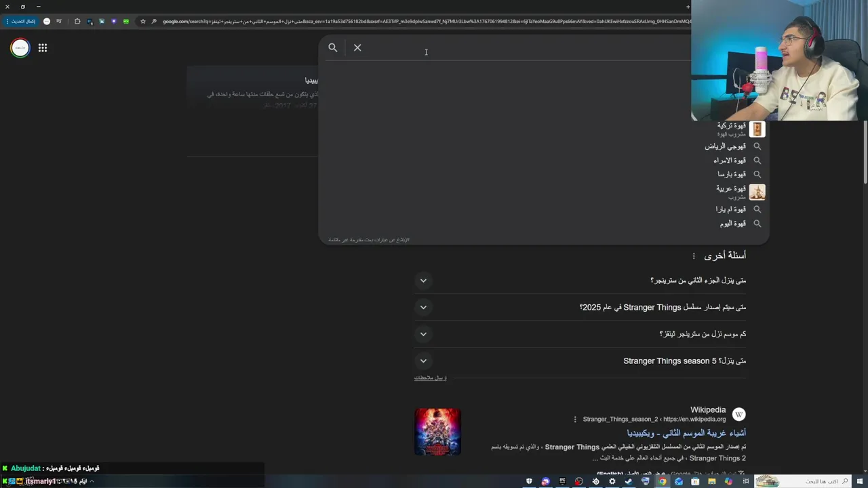Select suggestion قهوة اليوم
Viewport: 868px width, 488px height.
click(x=733, y=224)
